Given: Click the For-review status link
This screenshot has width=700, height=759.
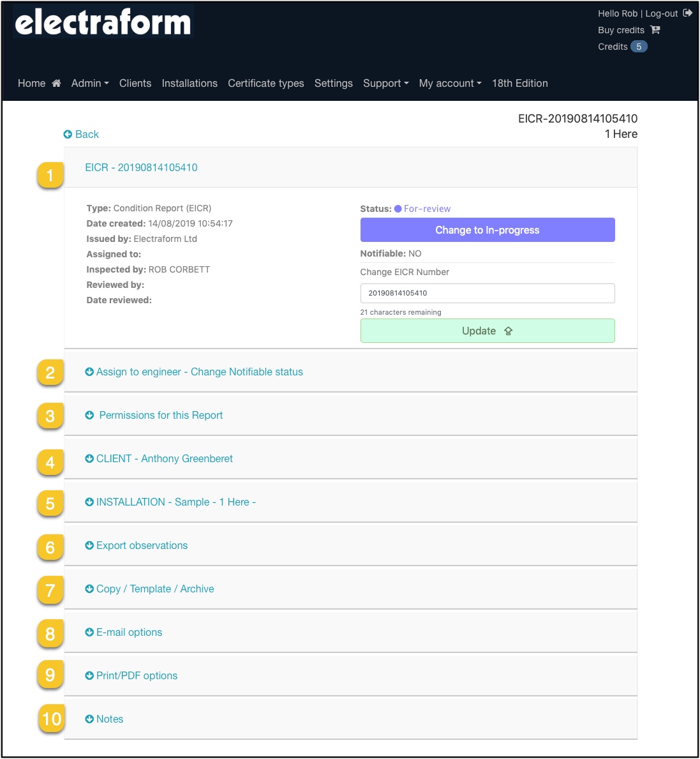Looking at the screenshot, I should [427, 209].
